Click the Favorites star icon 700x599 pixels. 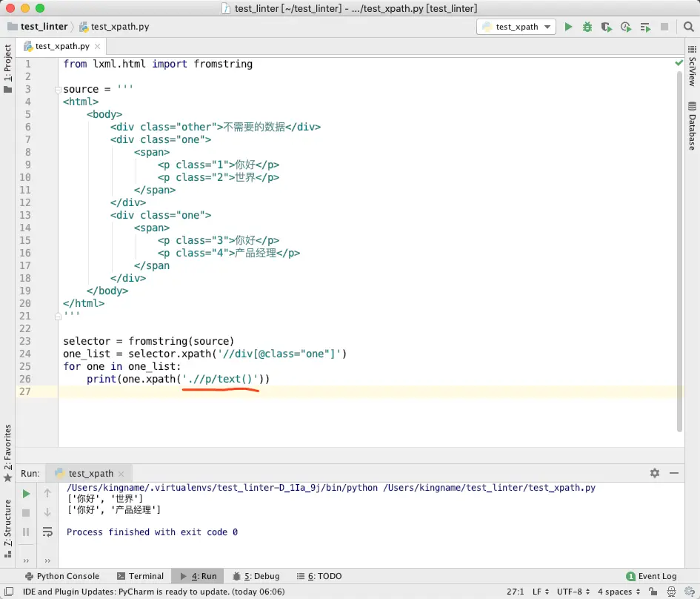tap(7, 478)
